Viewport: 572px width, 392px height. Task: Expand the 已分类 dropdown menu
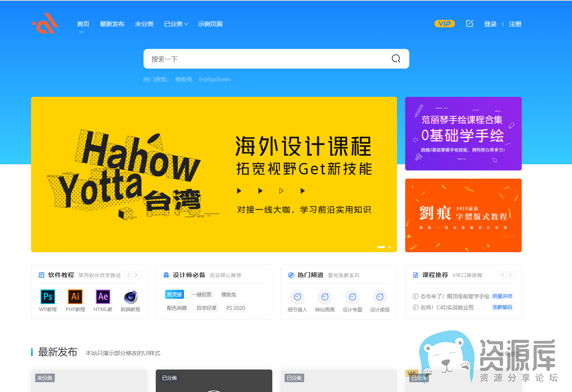tap(176, 24)
